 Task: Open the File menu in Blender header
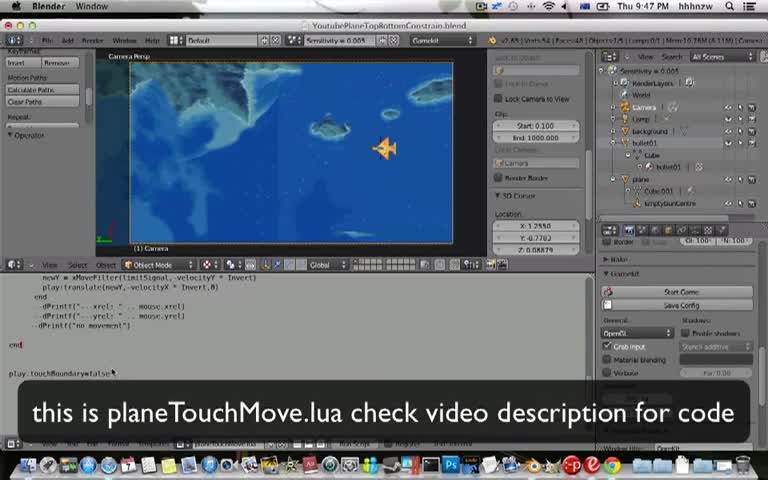[x=47, y=40]
